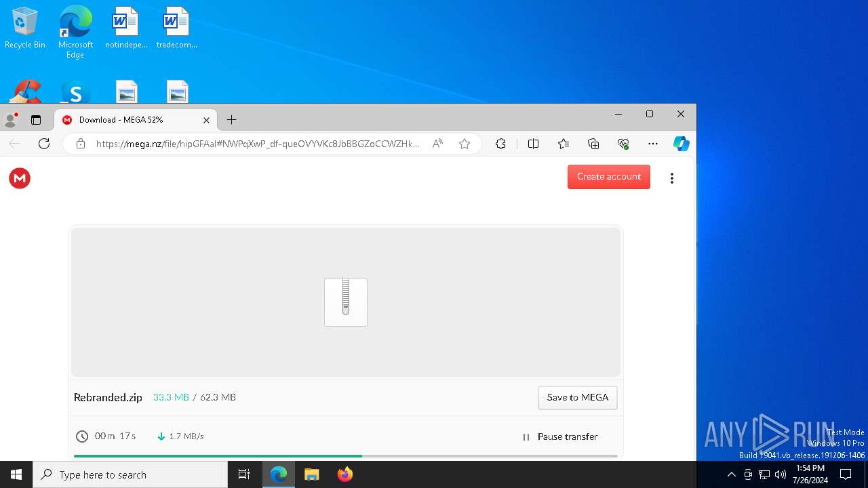
Task: Refresh the page
Action: click(x=44, y=144)
